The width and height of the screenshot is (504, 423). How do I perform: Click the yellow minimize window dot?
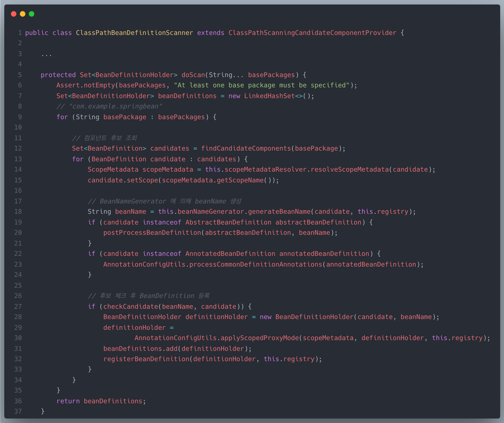23,14
